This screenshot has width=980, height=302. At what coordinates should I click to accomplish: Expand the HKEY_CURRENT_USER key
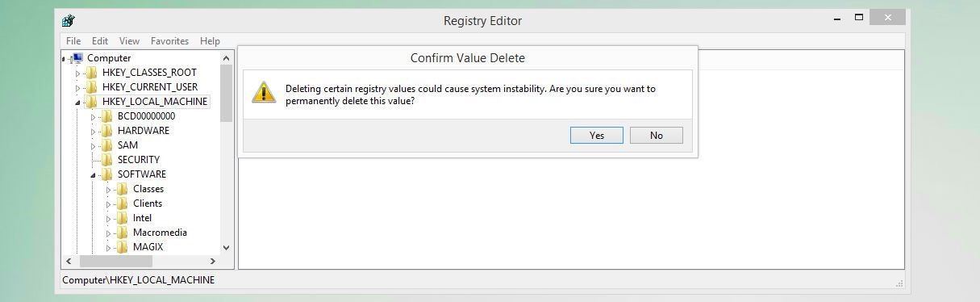pyautogui.click(x=78, y=88)
